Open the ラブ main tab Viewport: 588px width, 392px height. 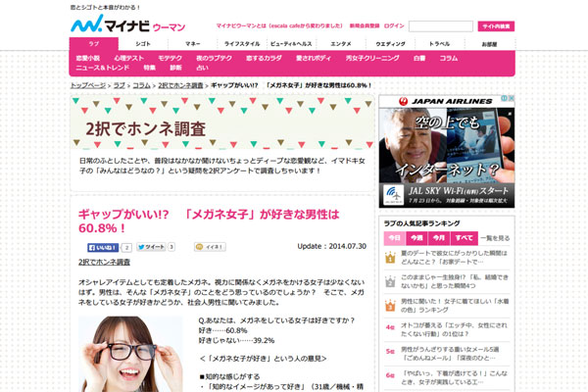click(94, 44)
